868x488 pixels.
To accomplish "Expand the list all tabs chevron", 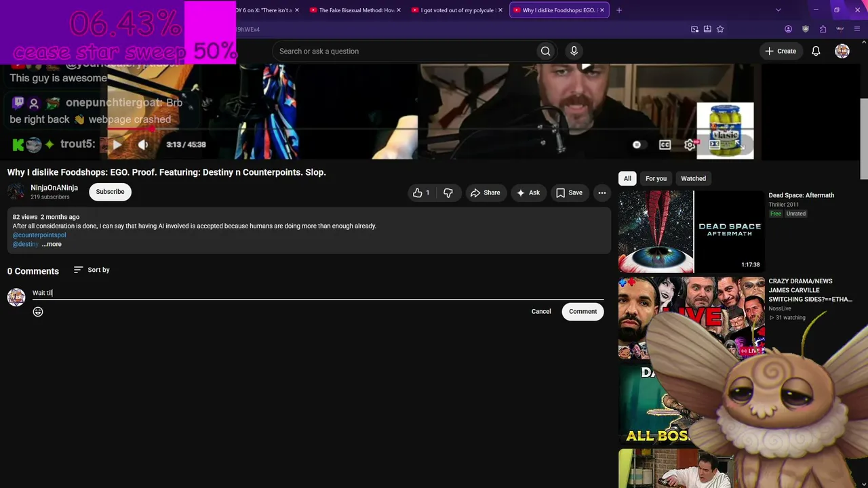I will click(x=778, y=10).
